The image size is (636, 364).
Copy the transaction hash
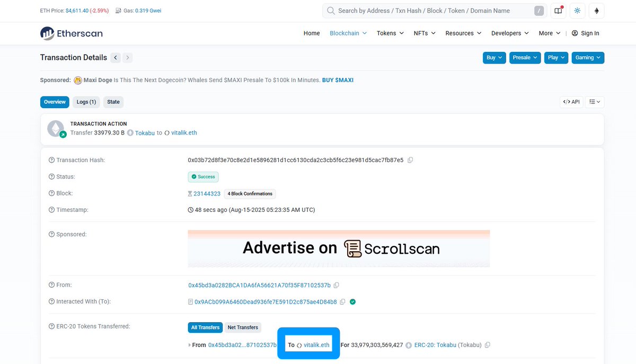coord(410,160)
